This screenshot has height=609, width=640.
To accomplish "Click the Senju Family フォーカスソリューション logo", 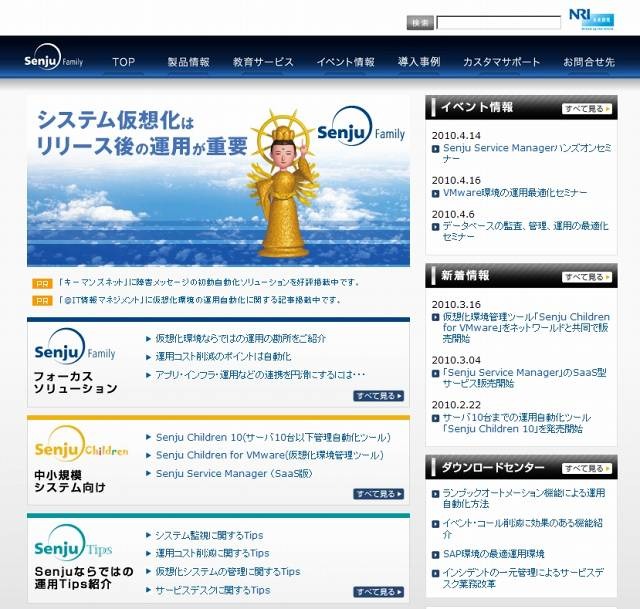I will pyautogui.click(x=74, y=347).
